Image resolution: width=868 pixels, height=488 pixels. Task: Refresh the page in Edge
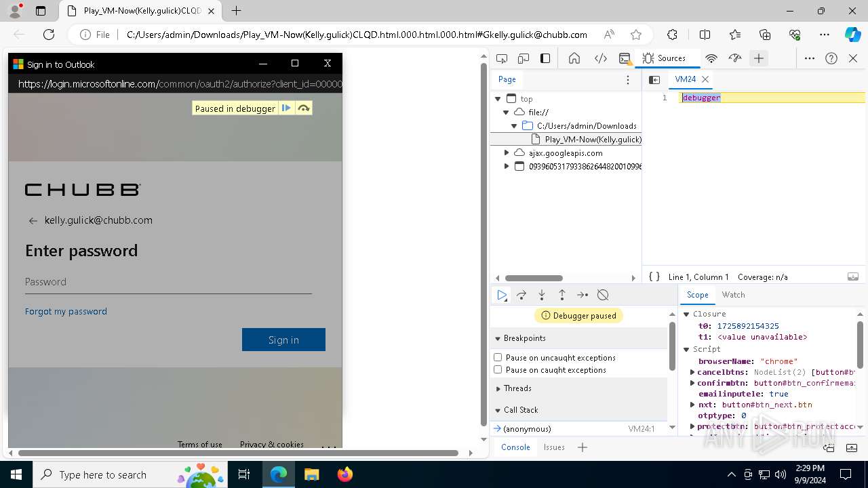click(49, 35)
